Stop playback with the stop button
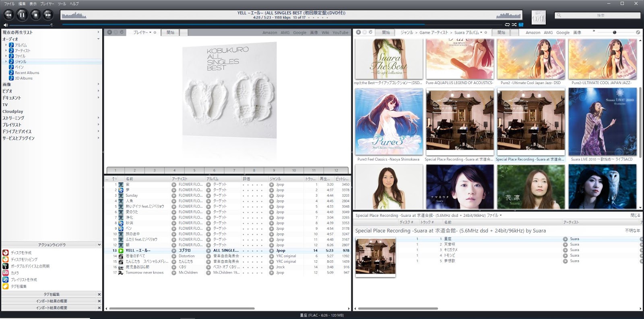644x319 pixels. click(x=35, y=15)
